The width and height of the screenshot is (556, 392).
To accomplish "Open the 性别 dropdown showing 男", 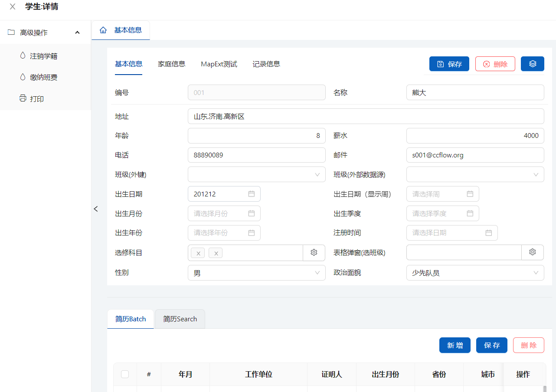I will point(256,273).
